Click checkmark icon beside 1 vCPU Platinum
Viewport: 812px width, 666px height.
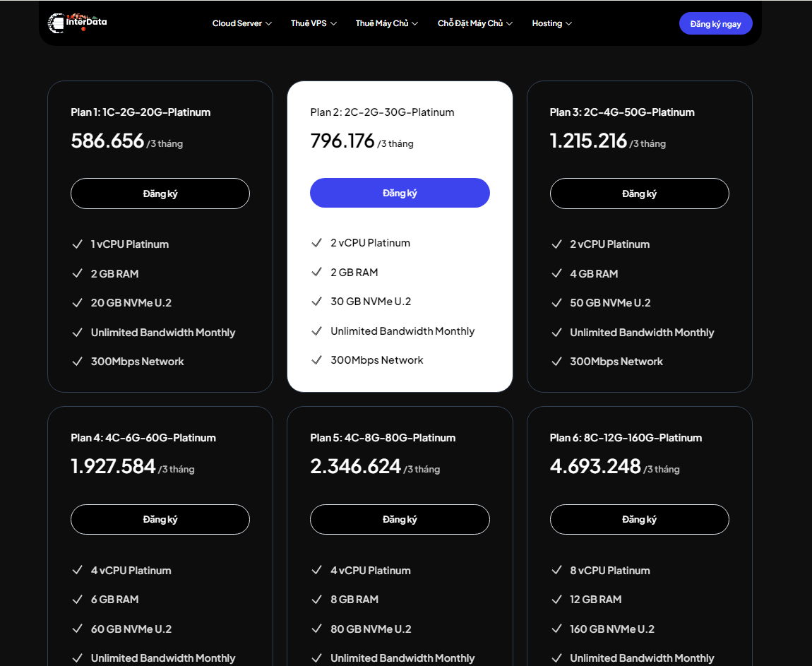click(x=78, y=244)
